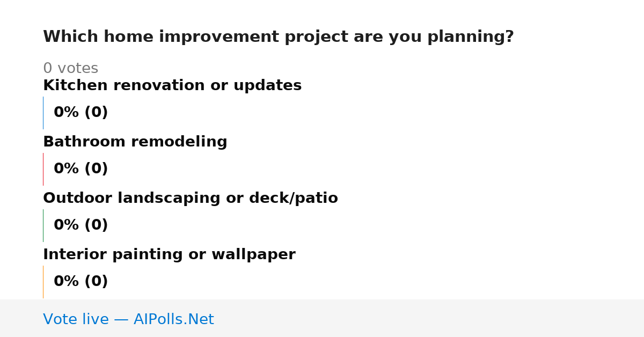Click the red bar under Bathroom remodeling
The width and height of the screenshot is (644, 337).
[x=43, y=169]
